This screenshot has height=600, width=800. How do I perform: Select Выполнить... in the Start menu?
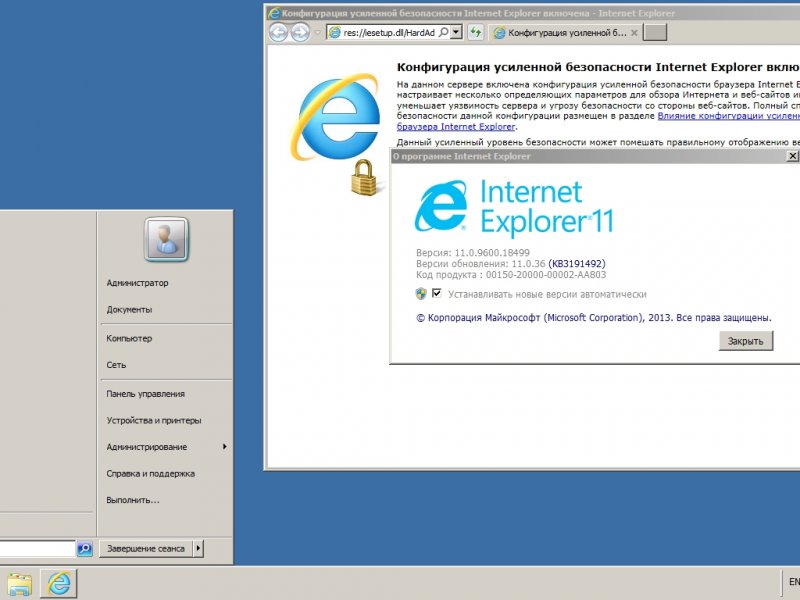133,500
